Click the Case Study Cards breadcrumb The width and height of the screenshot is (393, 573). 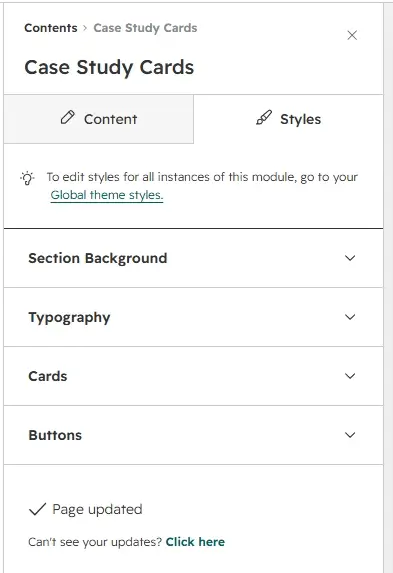(145, 28)
